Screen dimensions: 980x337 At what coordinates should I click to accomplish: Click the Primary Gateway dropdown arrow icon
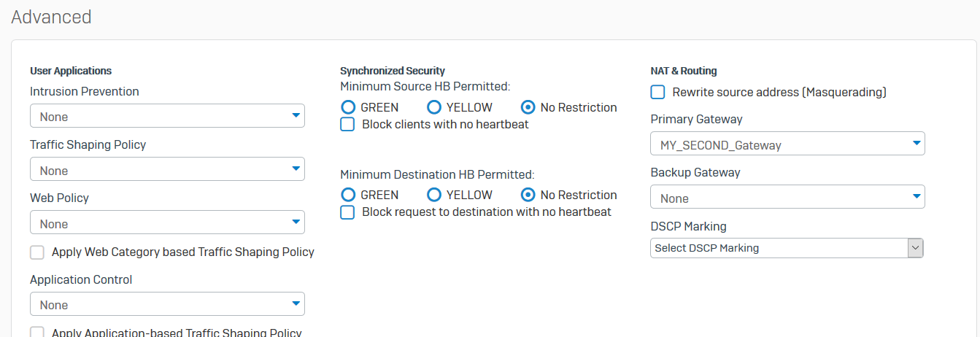917,144
